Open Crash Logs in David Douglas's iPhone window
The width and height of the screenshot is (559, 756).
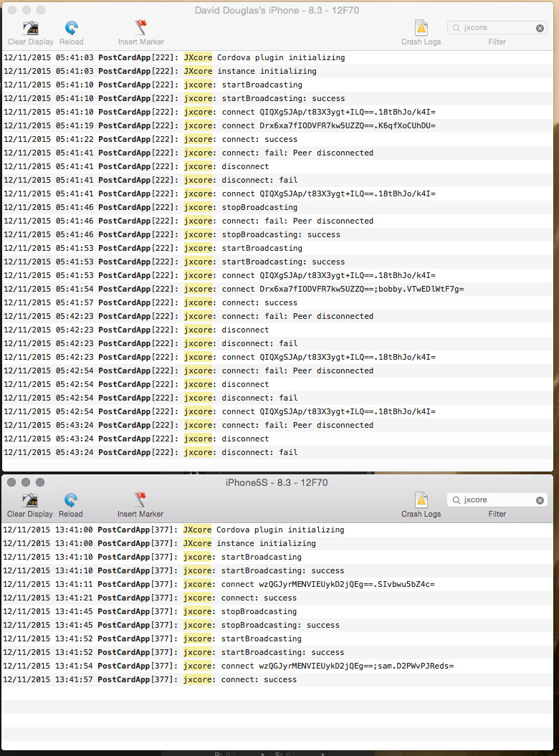click(x=421, y=28)
